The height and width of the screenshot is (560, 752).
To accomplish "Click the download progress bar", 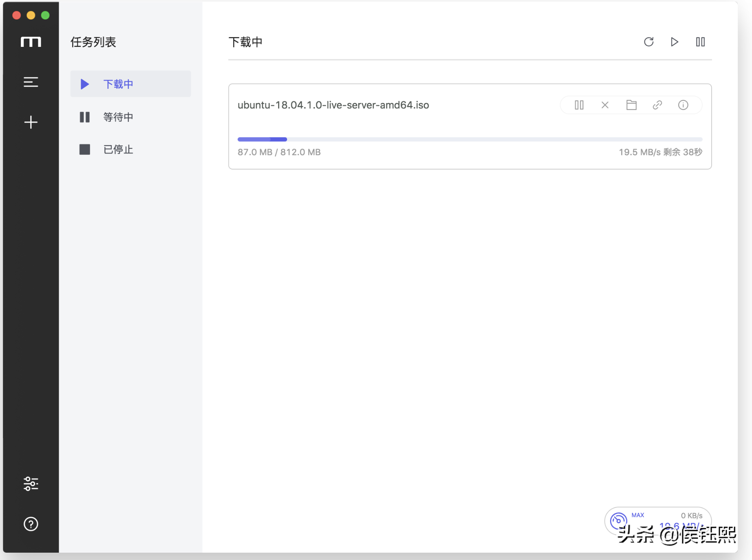I will (470, 139).
